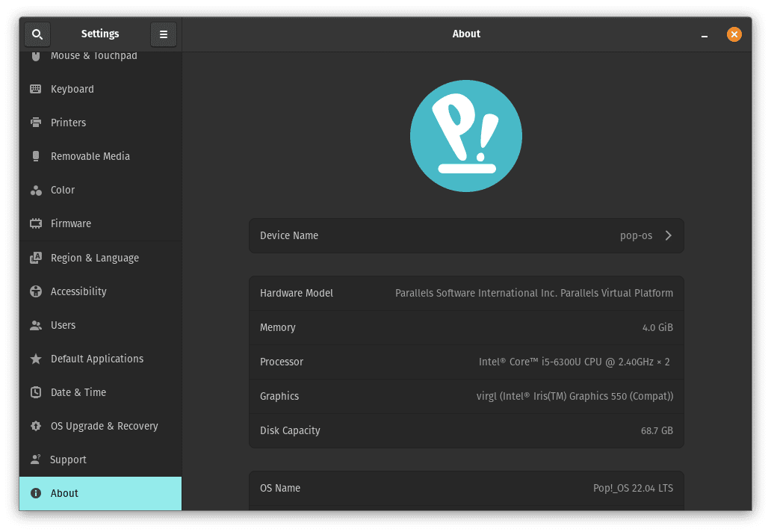Screen dimensions: 771x532
Task: Click the Support person icon
Action: click(x=35, y=460)
